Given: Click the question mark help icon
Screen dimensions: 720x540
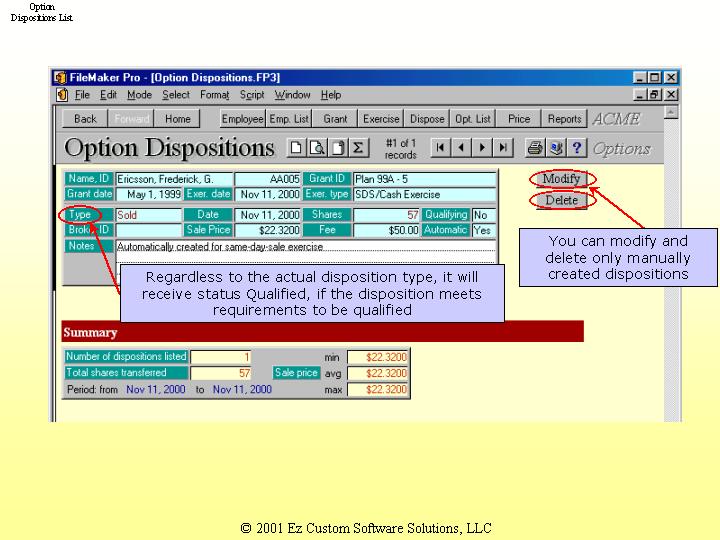Looking at the screenshot, I should point(577,148).
